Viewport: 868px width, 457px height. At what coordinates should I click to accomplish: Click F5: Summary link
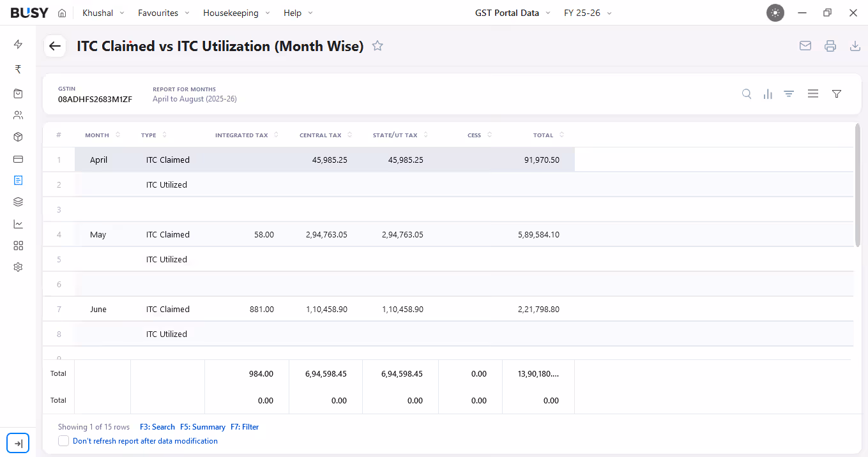click(202, 427)
